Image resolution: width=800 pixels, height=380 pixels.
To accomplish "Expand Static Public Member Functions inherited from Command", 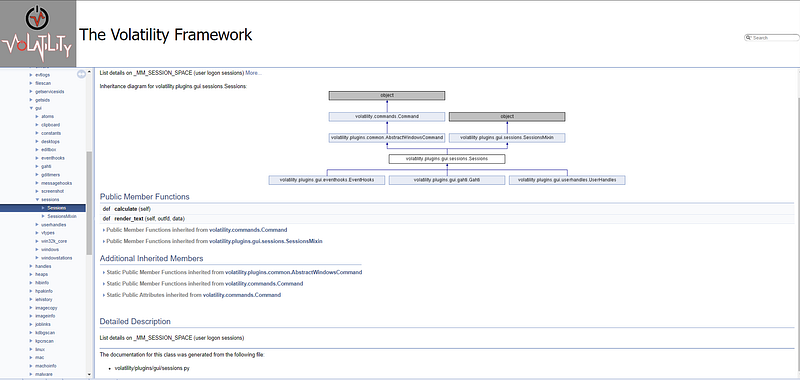I will [104, 284].
